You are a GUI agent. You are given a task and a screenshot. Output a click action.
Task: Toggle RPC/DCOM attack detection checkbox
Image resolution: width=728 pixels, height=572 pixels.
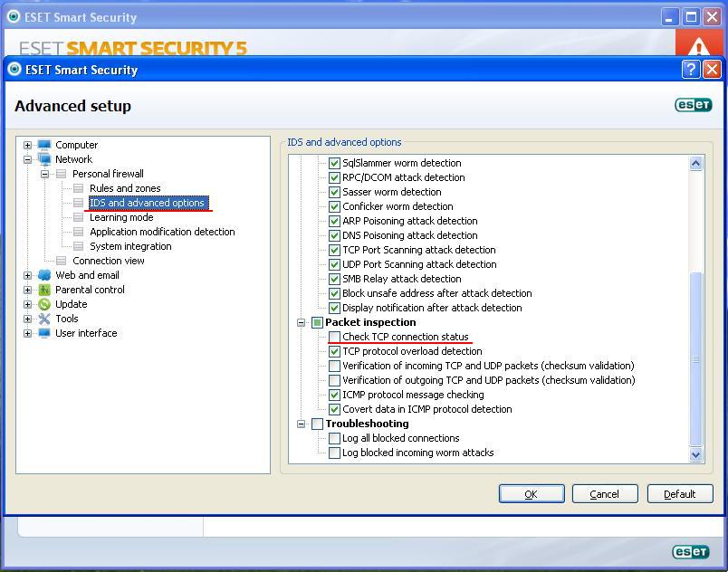pyautogui.click(x=334, y=177)
